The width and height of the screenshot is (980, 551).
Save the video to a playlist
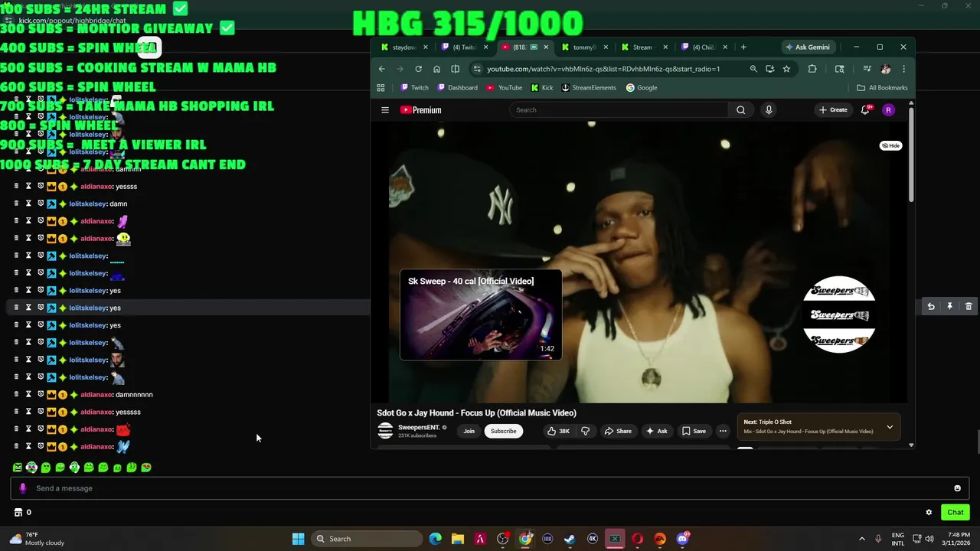(694, 431)
